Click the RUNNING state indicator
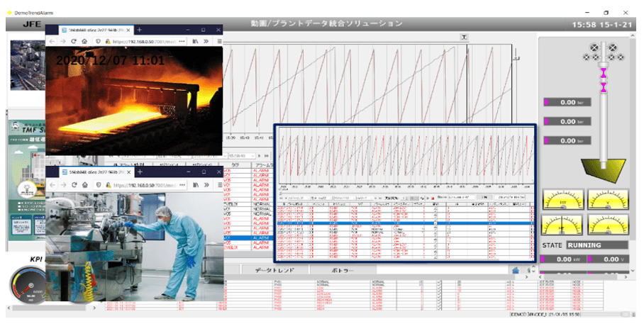The width and height of the screenshot is (644, 326). [597, 245]
